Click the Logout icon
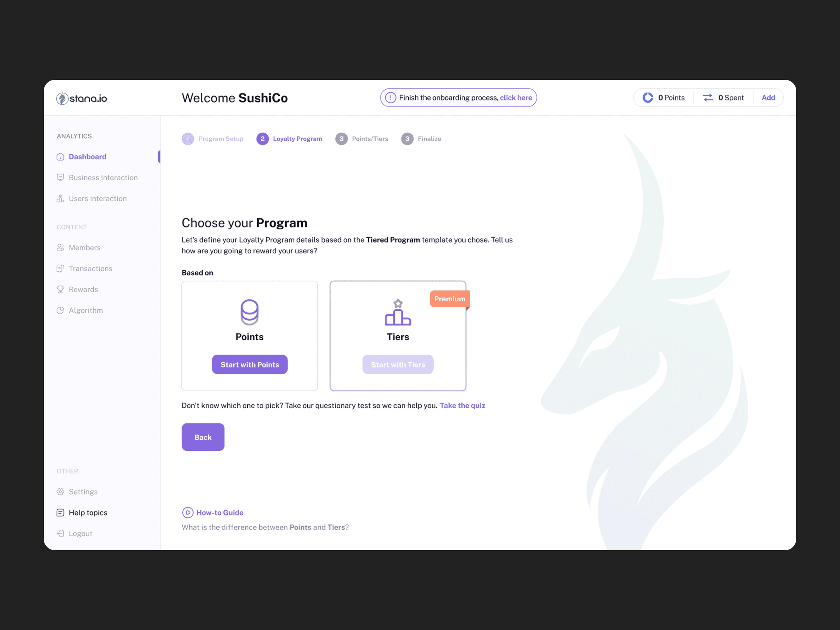This screenshot has height=630, width=840. [61, 533]
